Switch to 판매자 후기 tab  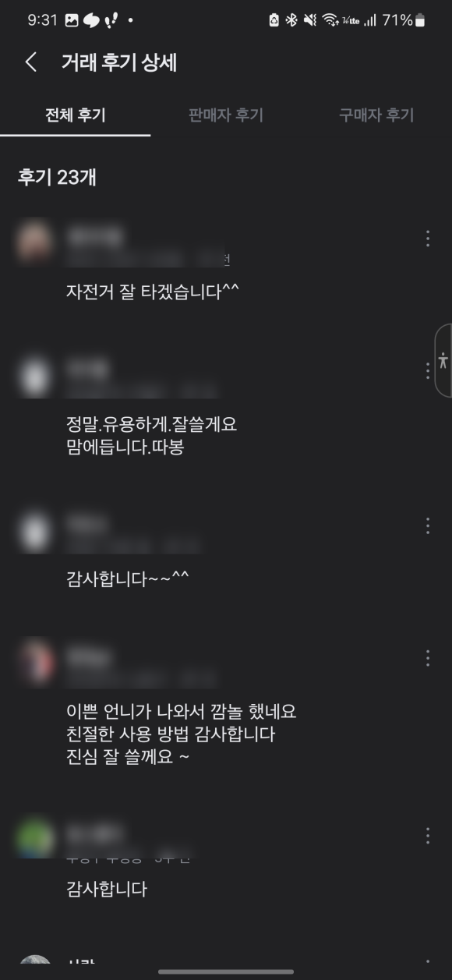point(226,115)
